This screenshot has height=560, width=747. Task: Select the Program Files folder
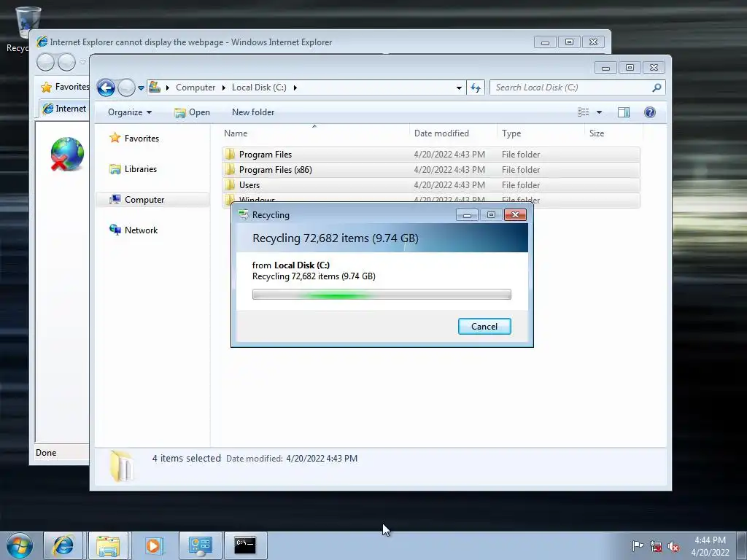[430, 155]
